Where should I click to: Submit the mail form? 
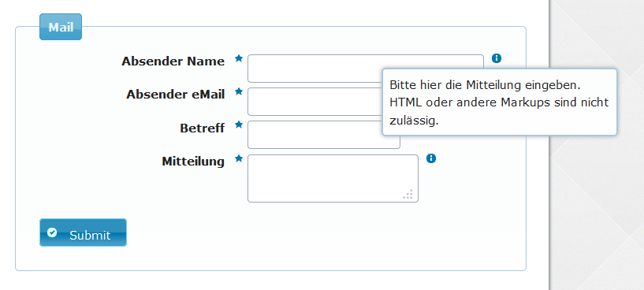[83, 232]
